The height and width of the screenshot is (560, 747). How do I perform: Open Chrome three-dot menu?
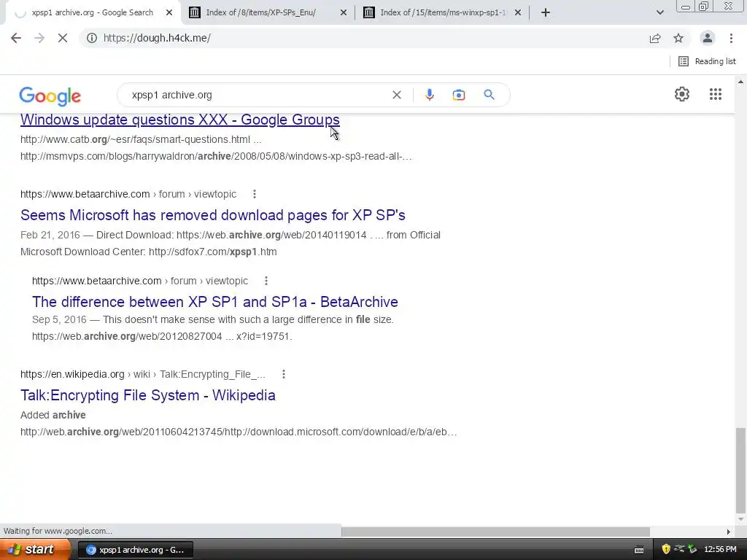tap(731, 38)
